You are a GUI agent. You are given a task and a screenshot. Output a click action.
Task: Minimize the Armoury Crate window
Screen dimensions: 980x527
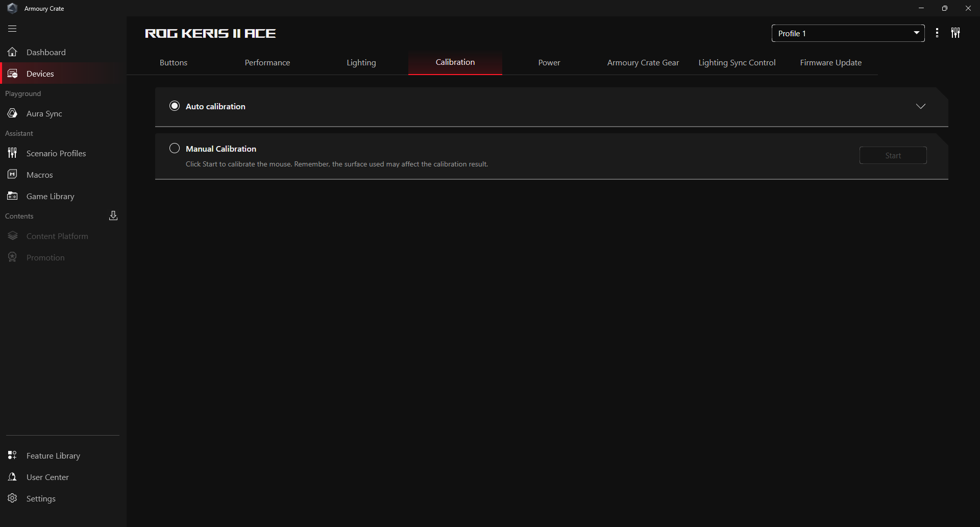point(921,8)
